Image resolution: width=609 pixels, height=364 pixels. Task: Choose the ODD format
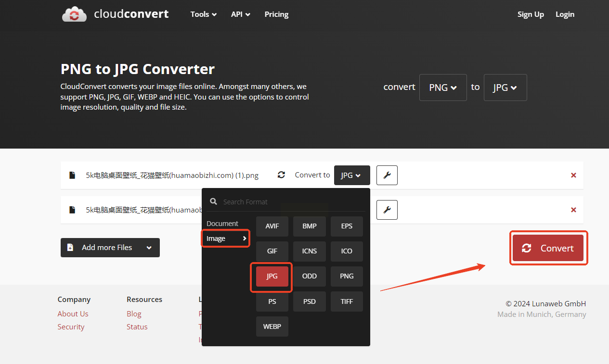[x=310, y=276]
